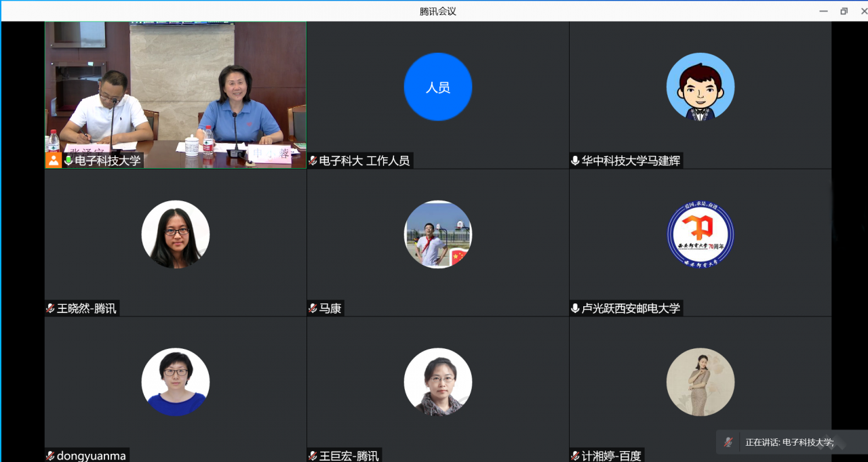The image size is (868, 462).
Task: Click the microphone icon beside 卢光跃西安邮电大学
Action: (x=575, y=308)
